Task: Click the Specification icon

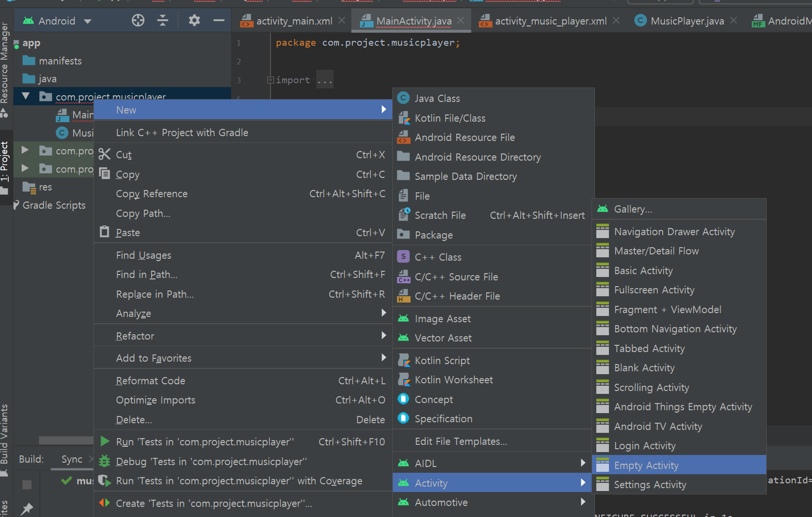Action: coord(403,418)
